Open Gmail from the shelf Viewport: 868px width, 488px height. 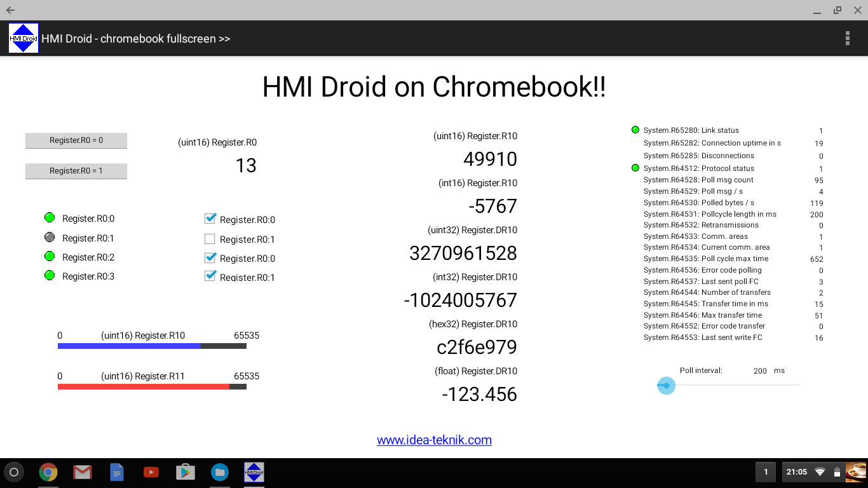(x=83, y=472)
